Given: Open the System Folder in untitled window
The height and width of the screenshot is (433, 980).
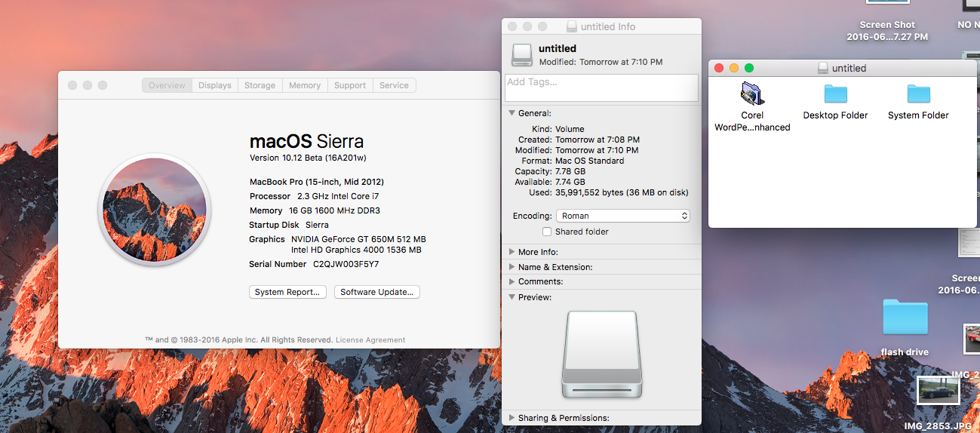Looking at the screenshot, I should [x=918, y=94].
